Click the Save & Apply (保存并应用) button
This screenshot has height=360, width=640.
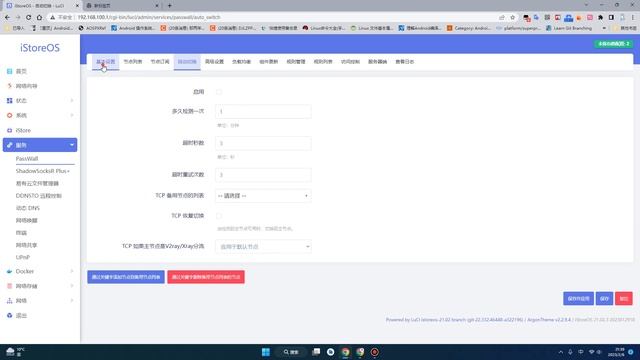click(578, 298)
